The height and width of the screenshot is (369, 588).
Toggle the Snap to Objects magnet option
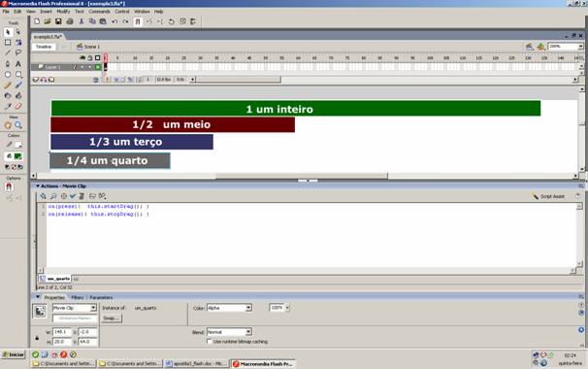click(9, 187)
